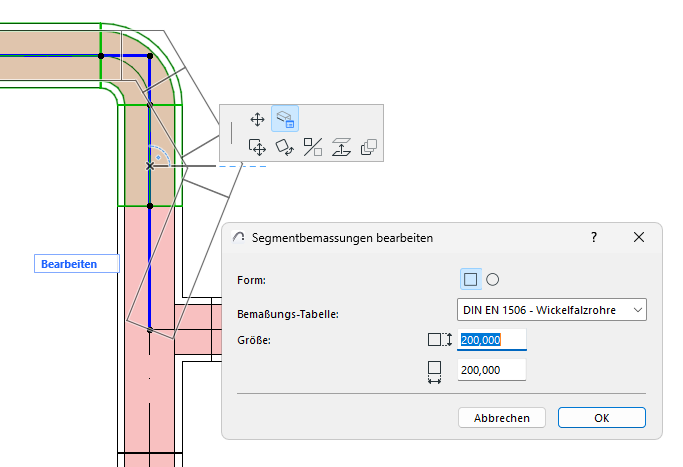Viewport: 683px width, 467px height.
Task: Click the height dimension icon beside first Größe field
Action: click(x=440, y=339)
